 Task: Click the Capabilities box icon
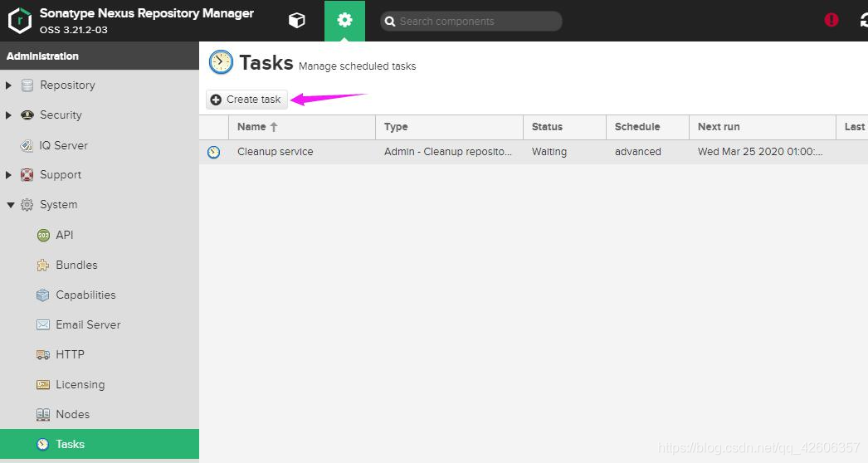pos(42,295)
